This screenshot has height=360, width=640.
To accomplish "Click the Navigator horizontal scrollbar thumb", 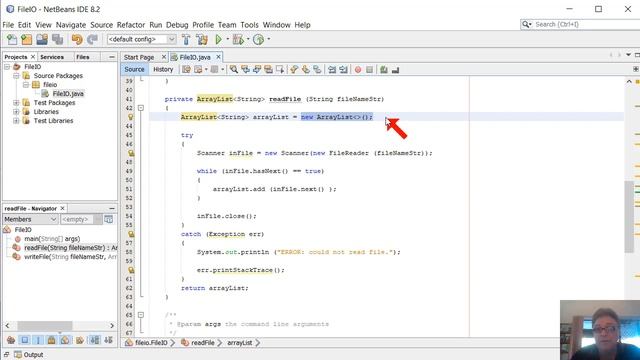I will (44, 325).
